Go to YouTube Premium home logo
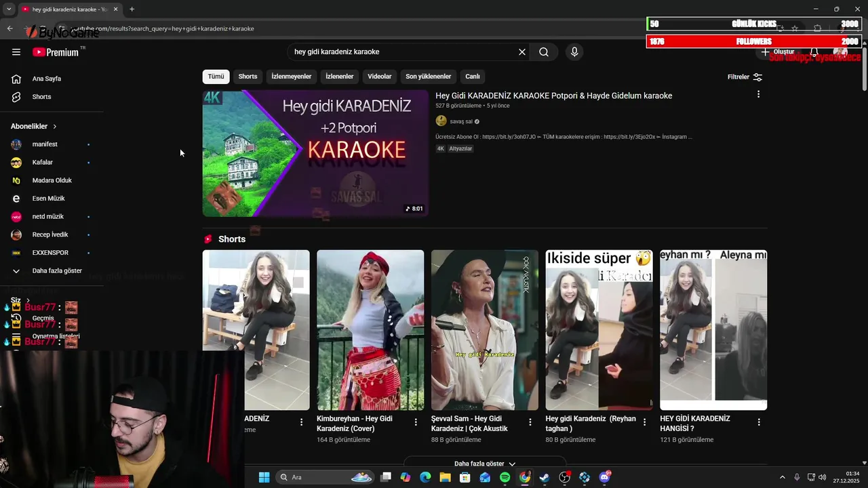Viewport: 868px width, 488px height. (x=56, y=52)
